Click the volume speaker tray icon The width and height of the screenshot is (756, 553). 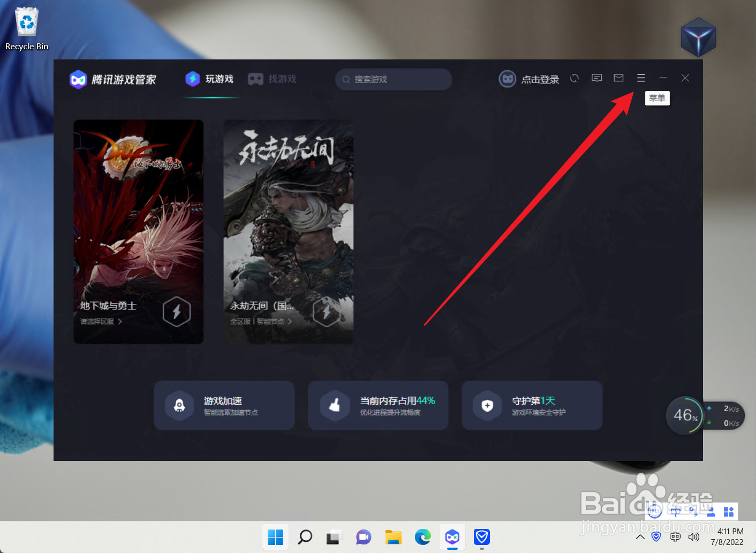(x=694, y=536)
